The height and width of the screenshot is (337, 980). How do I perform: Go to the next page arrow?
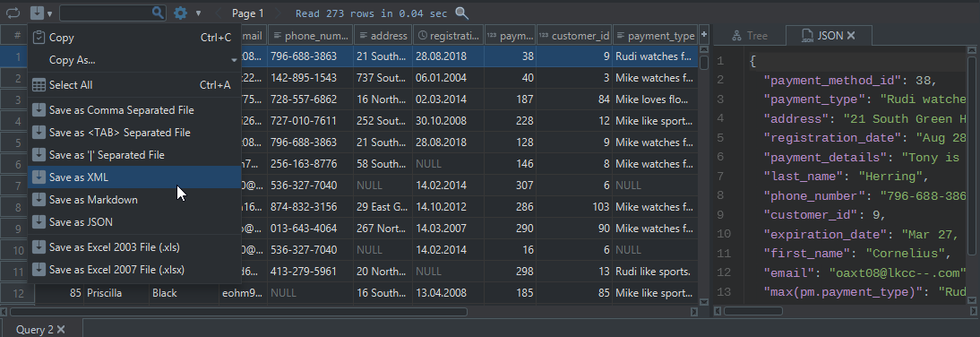(x=278, y=13)
